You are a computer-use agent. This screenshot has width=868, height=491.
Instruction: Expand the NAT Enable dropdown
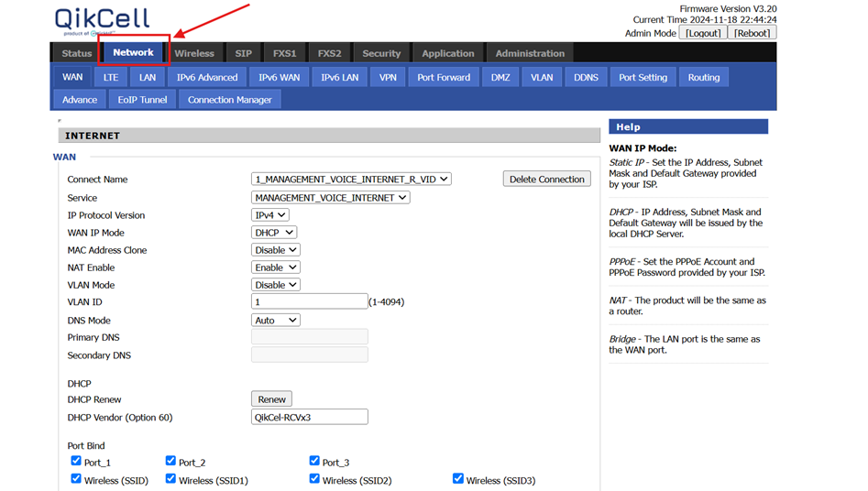[x=276, y=267]
